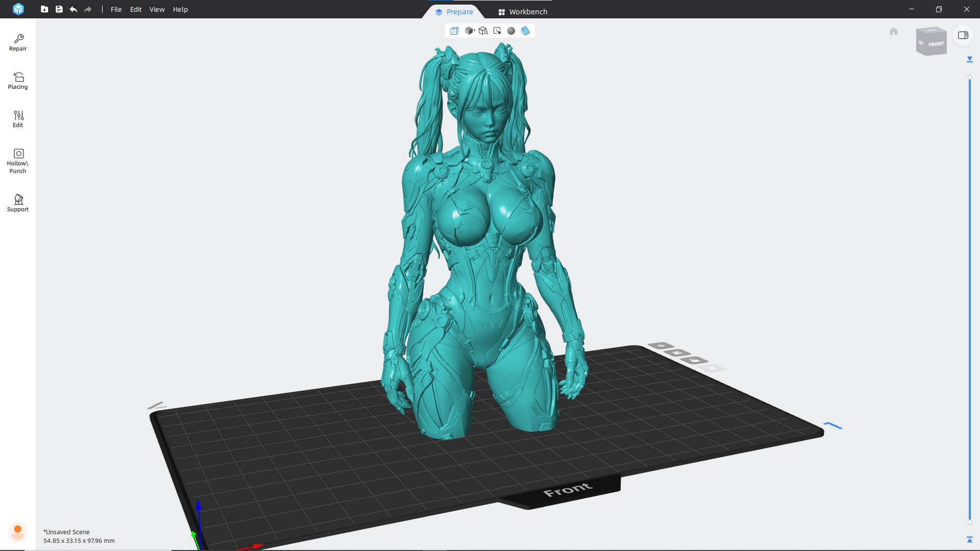Open the Repair tool in sidebar

tap(18, 42)
